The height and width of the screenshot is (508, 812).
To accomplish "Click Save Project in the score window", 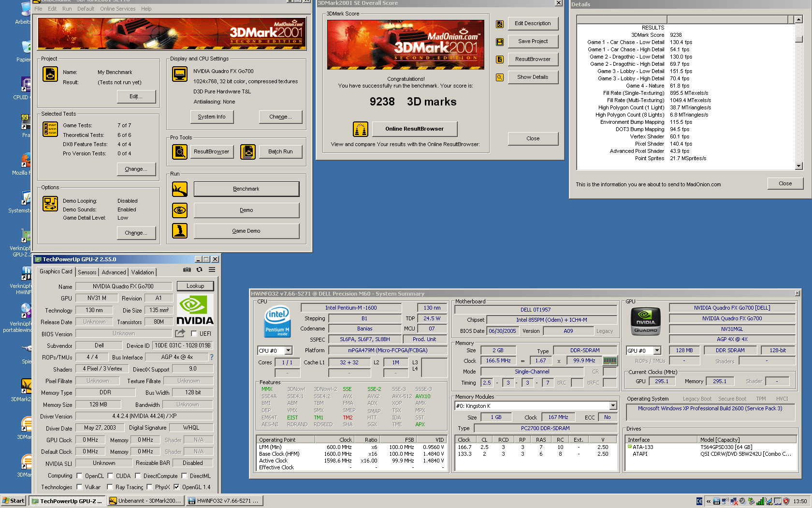I will pos(533,42).
